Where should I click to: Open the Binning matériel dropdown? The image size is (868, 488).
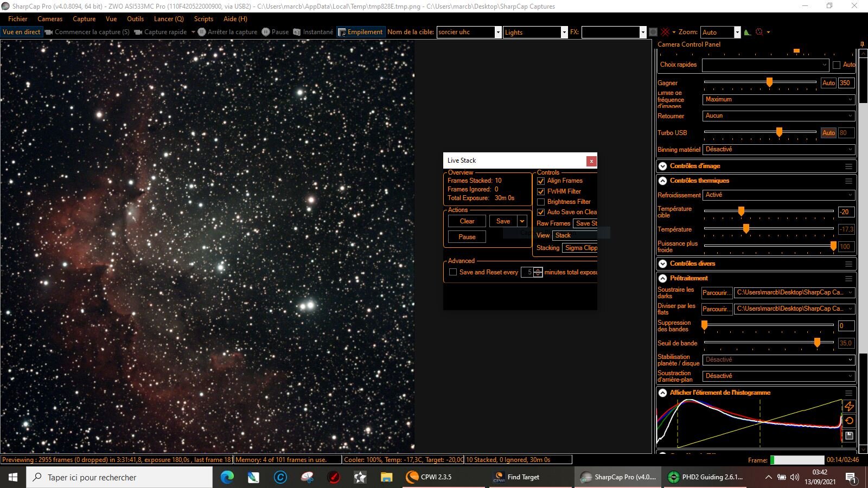tap(779, 149)
